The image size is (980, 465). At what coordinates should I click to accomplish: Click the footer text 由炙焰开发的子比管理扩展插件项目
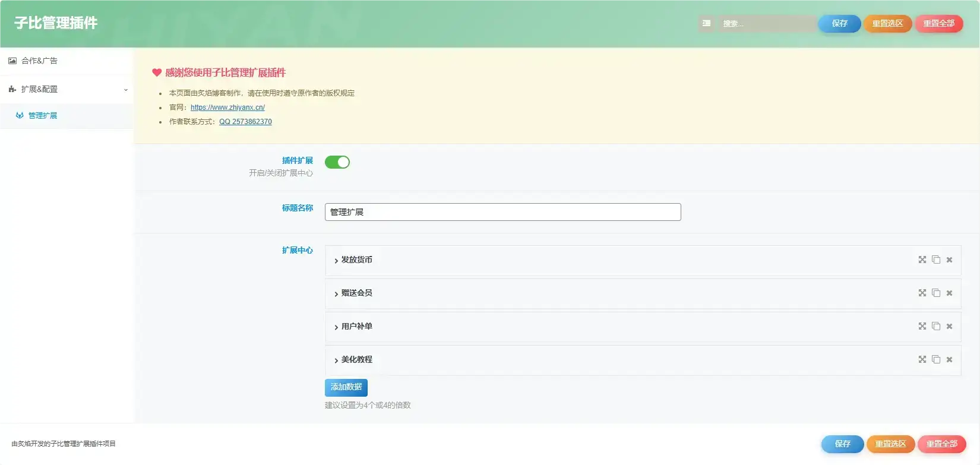[x=64, y=444]
